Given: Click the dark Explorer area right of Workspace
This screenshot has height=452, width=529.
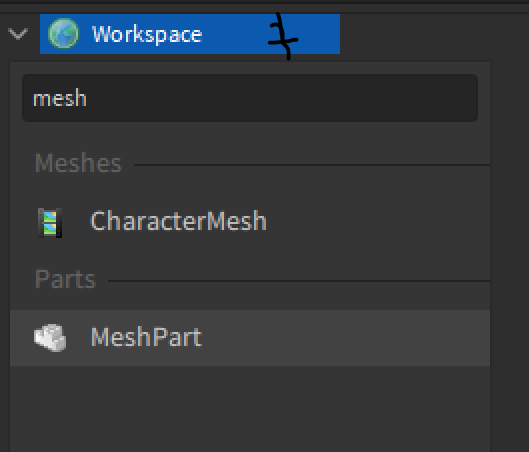Looking at the screenshot, I should coord(434,34).
